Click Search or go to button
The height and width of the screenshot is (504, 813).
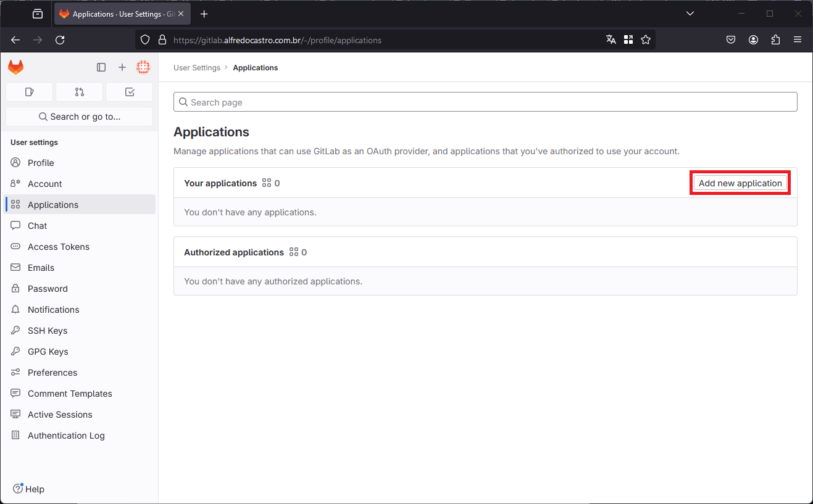click(79, 117)
